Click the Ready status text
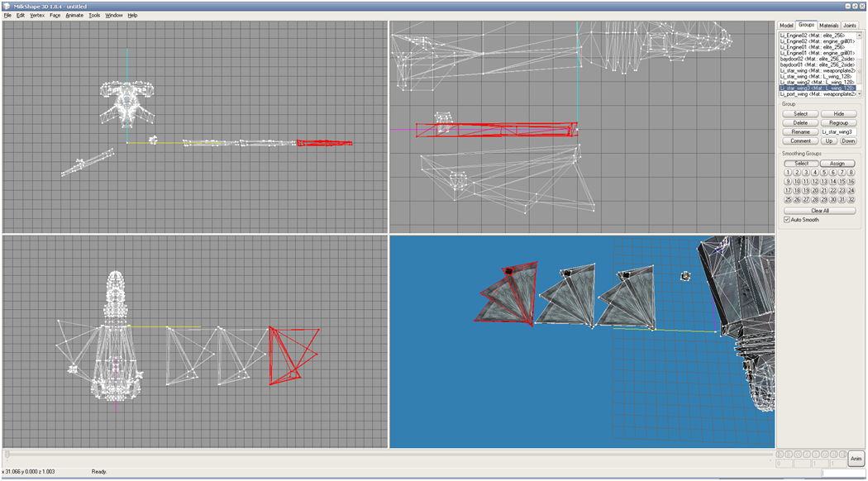 [99, 472]
